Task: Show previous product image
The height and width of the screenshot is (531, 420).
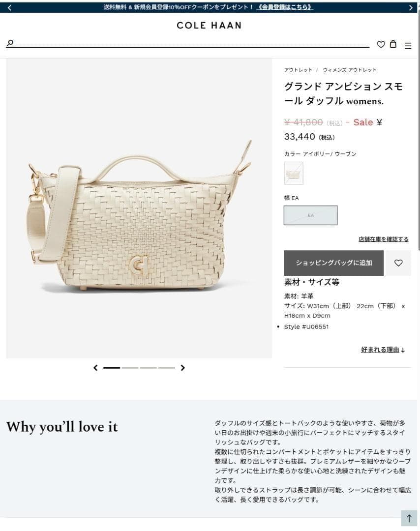Action: tap(95, 367)
